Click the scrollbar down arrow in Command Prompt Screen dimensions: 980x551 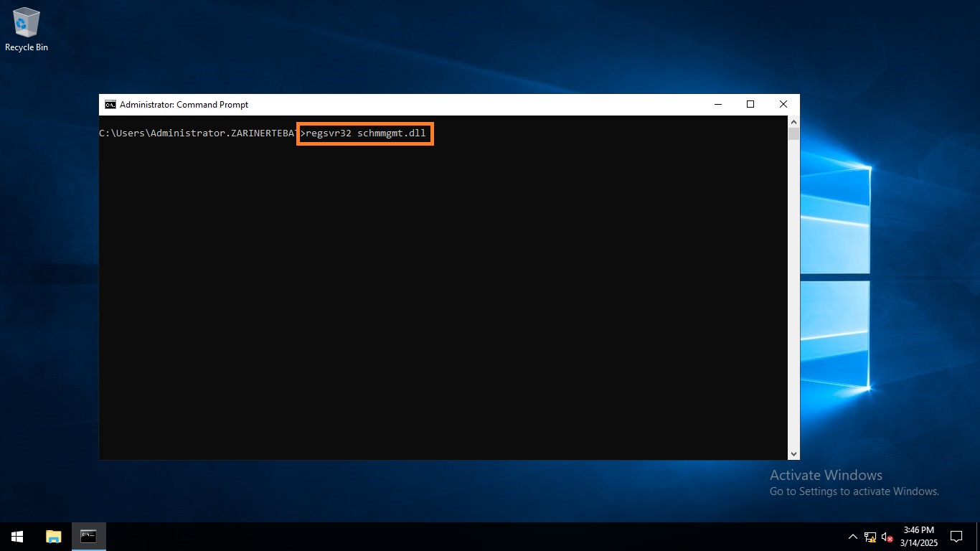tap(793, 453)
